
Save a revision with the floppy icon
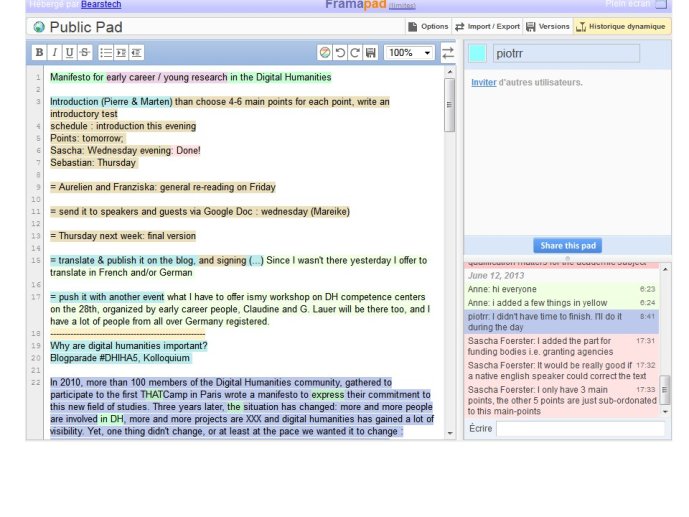tap(370, 53)
